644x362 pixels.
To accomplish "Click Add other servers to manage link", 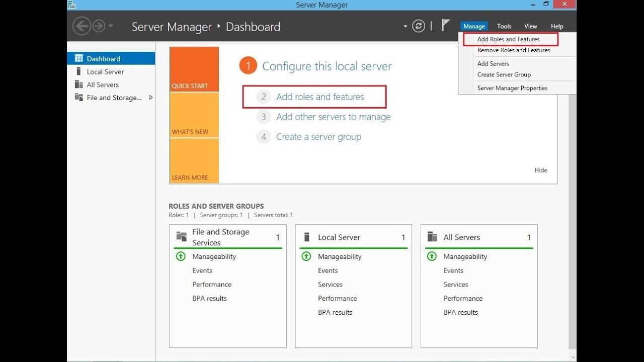I will click(333, 117).
